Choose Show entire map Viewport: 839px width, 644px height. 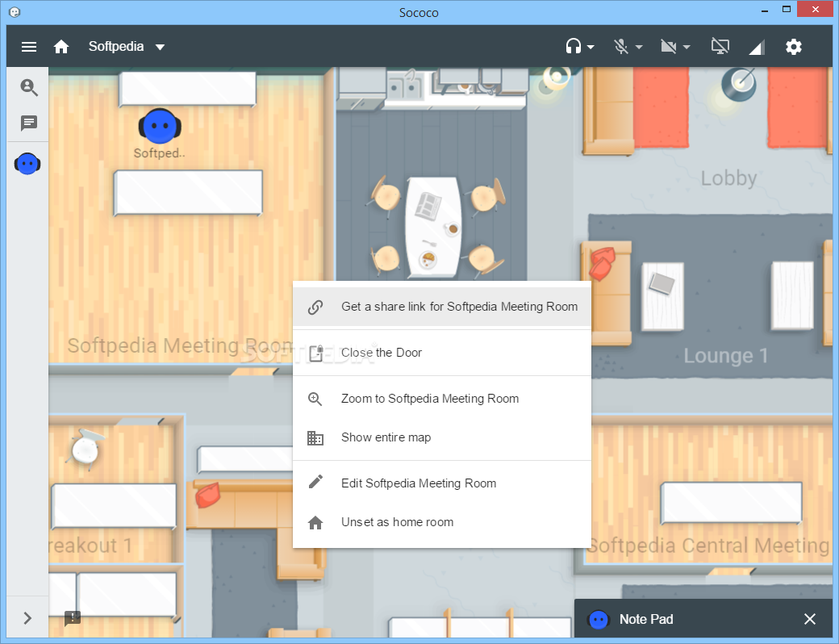442,437
